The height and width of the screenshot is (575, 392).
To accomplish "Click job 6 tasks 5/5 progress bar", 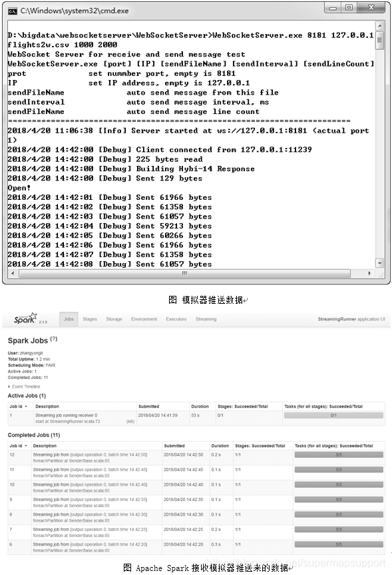I will (339, 544).
